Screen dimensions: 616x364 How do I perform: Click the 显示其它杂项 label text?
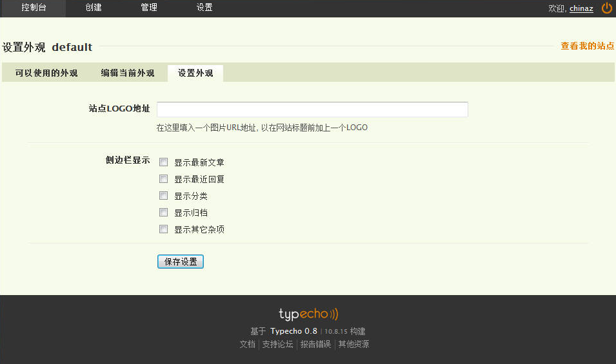coord(199,229)
